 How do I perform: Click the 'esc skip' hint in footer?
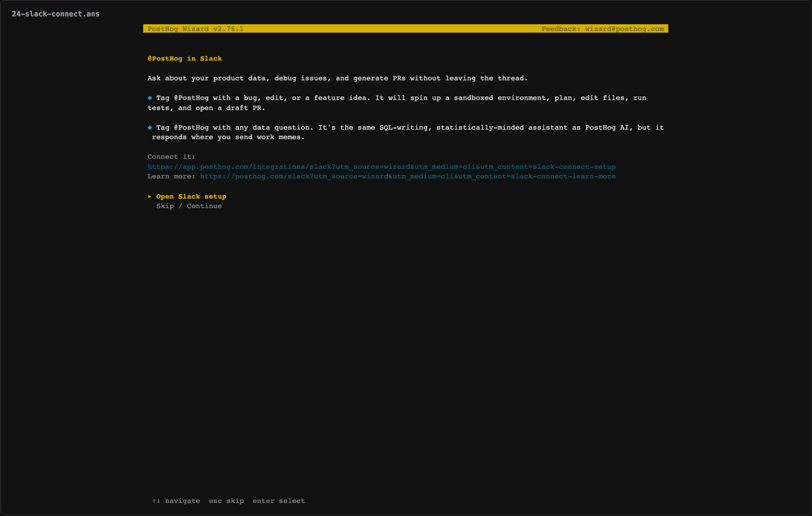[x=226, y=501]
